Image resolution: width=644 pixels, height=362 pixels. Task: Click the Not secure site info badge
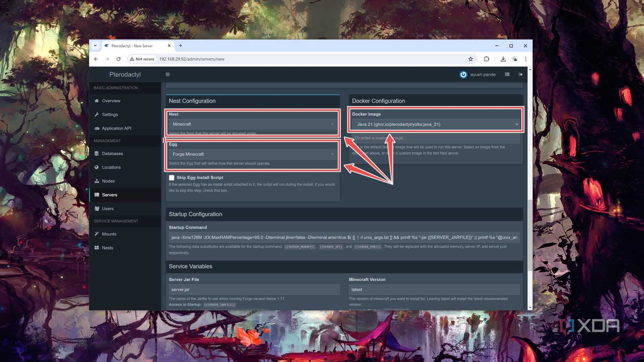click(142, 59)
